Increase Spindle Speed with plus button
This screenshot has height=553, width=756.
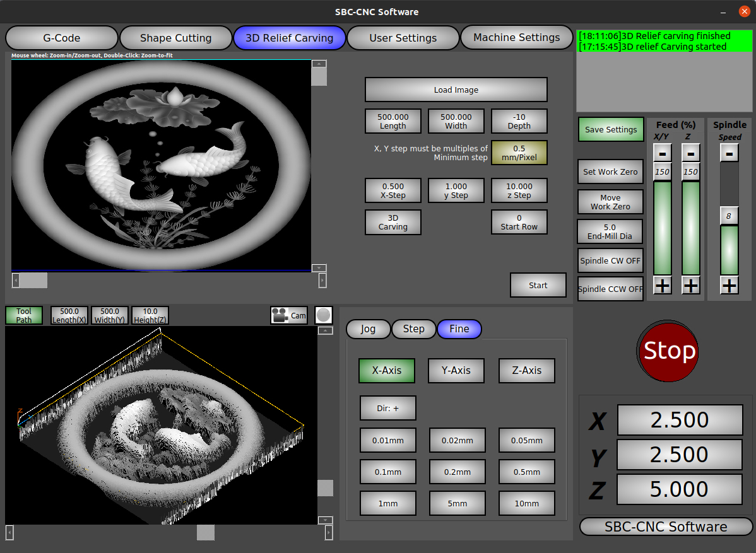tap(729, 286)
